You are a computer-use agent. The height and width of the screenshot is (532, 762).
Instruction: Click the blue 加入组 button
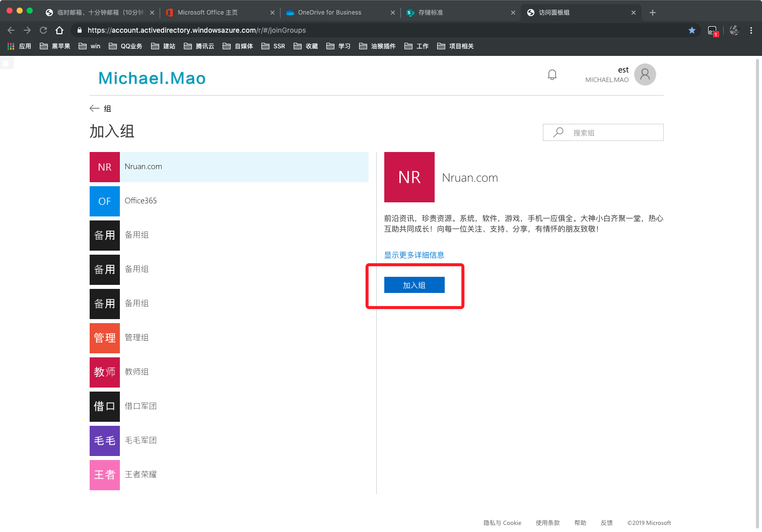point(414,285)
